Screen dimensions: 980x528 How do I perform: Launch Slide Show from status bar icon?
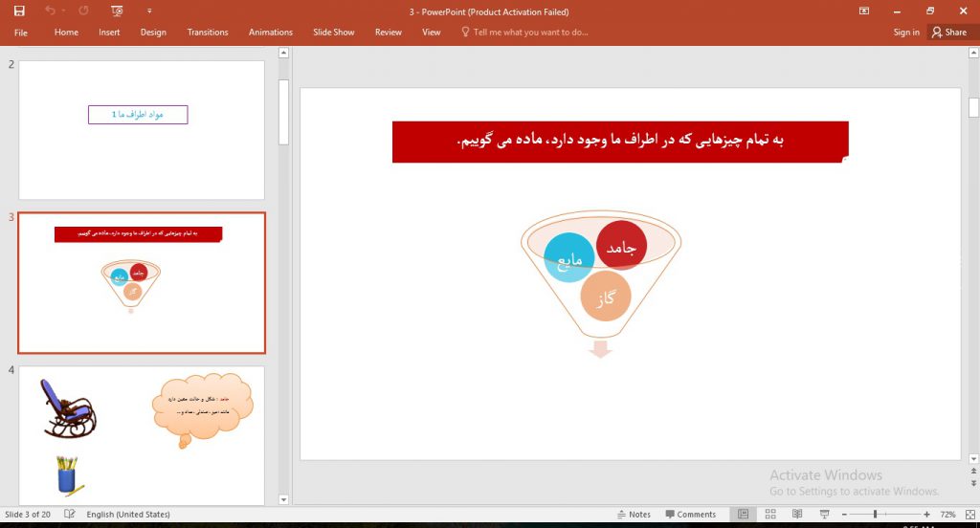[x=824, y=515]
